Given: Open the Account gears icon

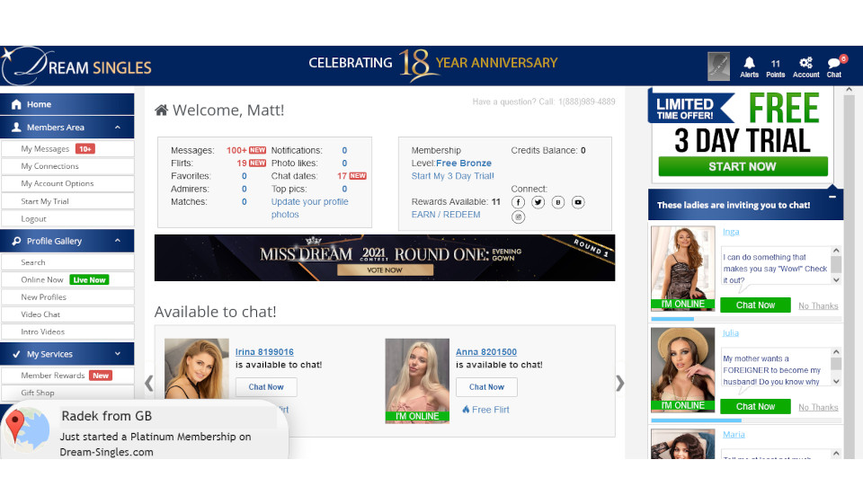Looking at the screenshot, I should (x=805, y=66).
